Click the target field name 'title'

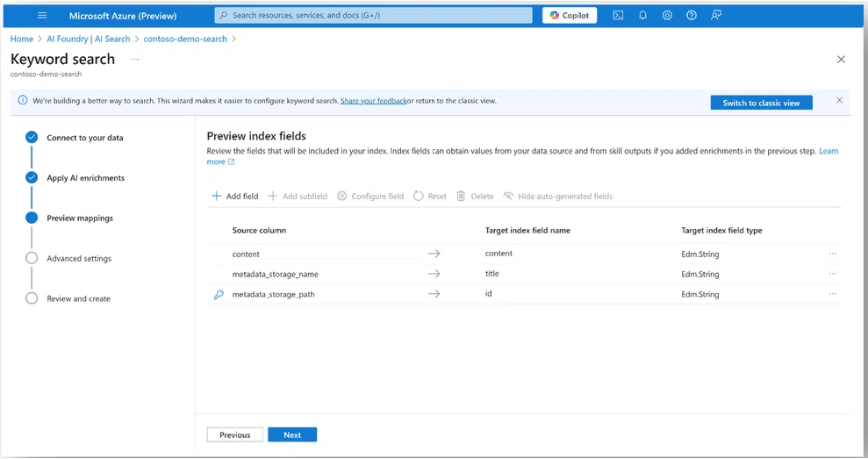tap(492, 274)
